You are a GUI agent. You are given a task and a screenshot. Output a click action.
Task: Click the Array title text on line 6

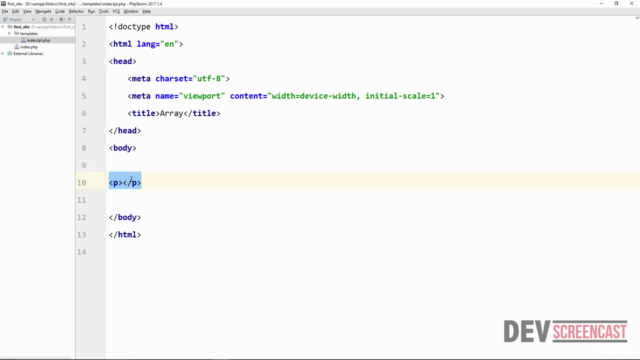(x=171, y=113)
